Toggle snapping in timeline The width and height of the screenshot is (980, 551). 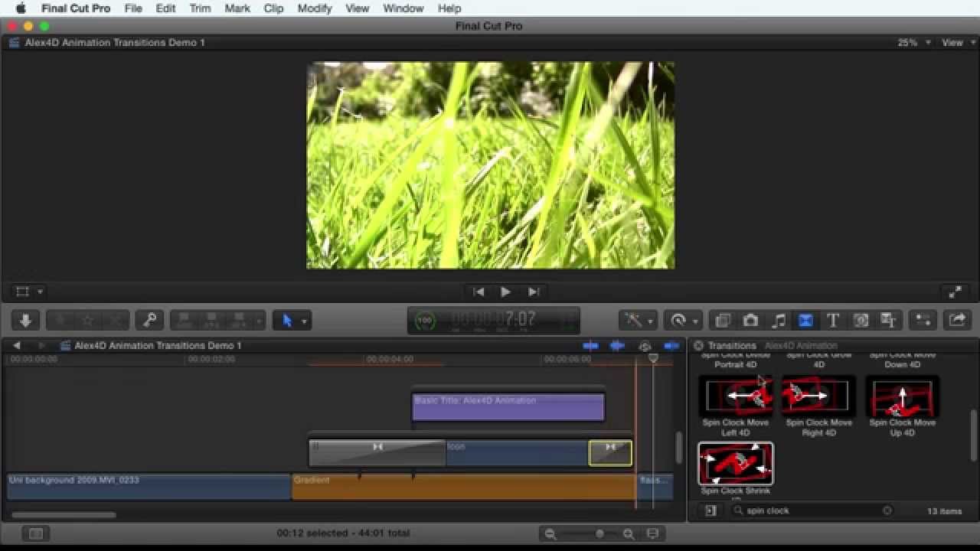(x=671, y=346)
